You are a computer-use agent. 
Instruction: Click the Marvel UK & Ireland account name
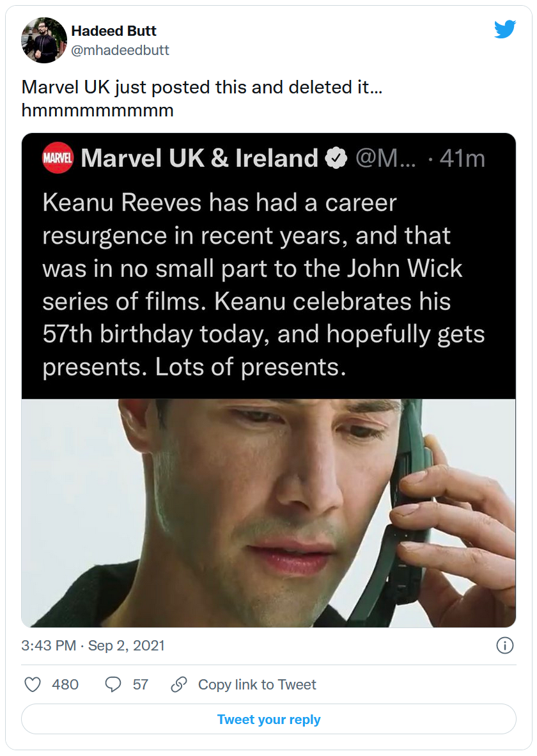click(199, 158)
